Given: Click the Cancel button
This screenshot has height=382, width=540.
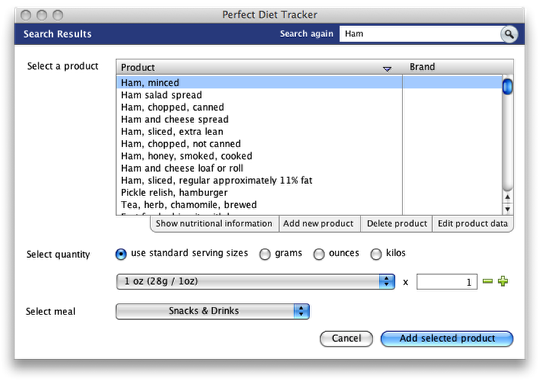Looking at the screenshot, I should click(x=346, y=339).
